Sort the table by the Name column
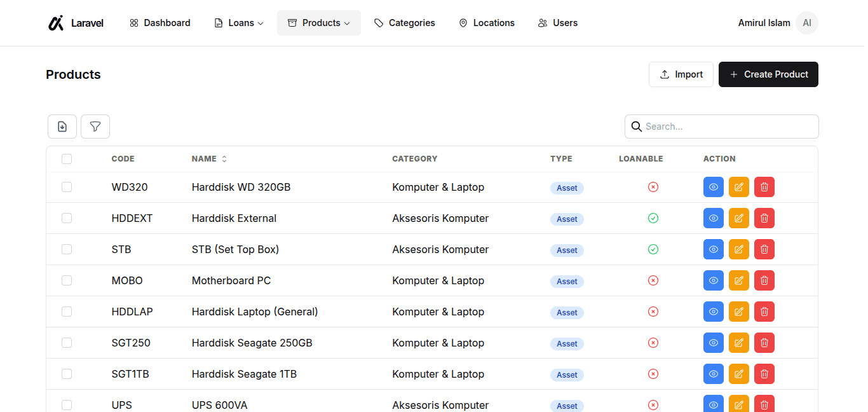Screen dimensions: 868x412 210,159
